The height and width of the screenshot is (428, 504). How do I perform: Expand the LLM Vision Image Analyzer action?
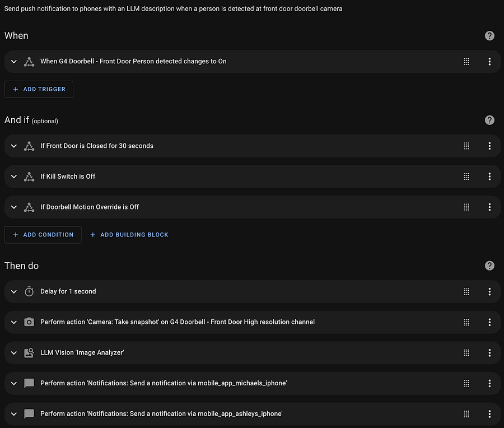point(13,353)
